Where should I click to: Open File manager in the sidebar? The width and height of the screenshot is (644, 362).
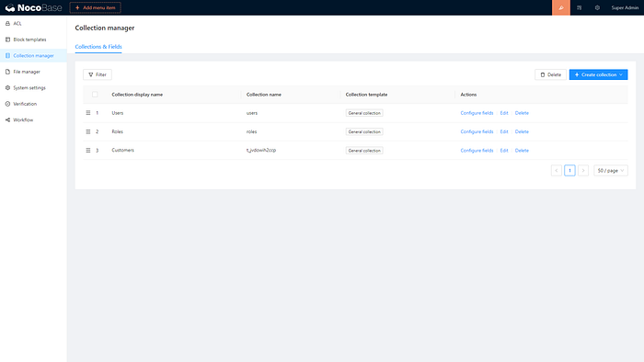pyautogui.click(x=33, y=72)
